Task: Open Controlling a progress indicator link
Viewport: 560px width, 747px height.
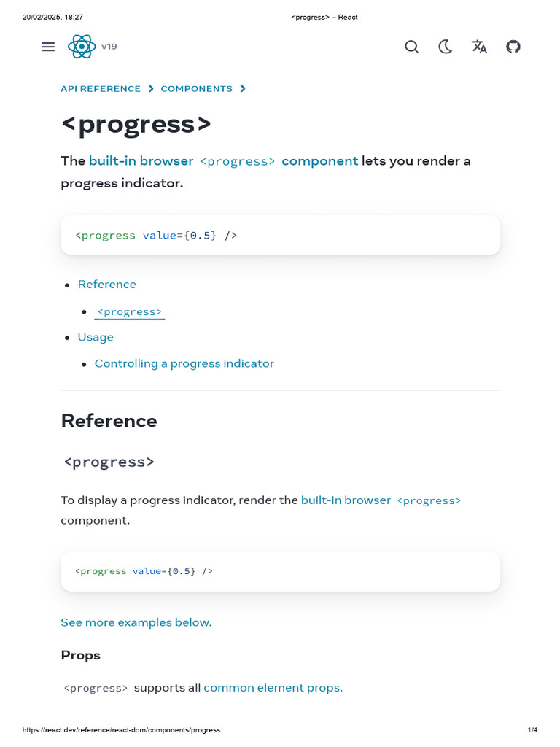Action: point(184,363)
